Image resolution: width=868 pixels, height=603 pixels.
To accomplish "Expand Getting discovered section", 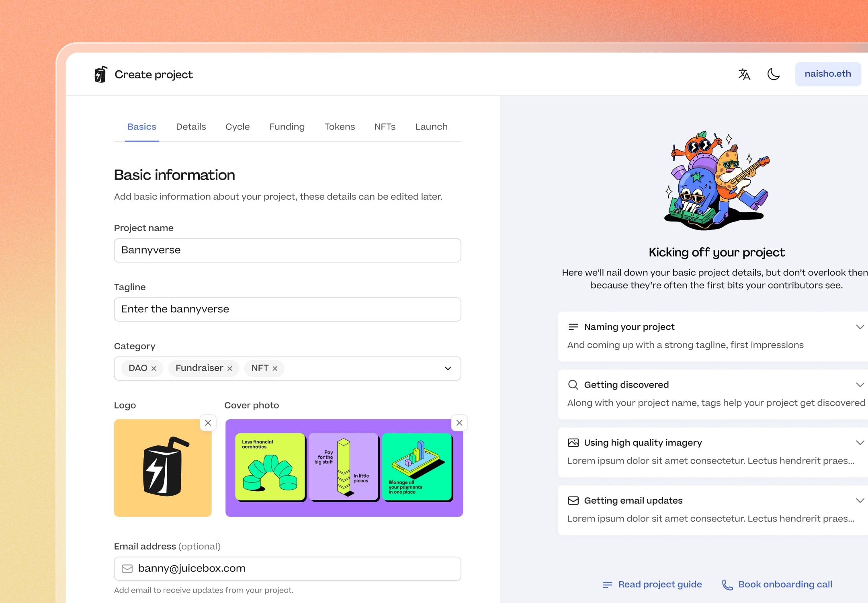I will point(860,385).
